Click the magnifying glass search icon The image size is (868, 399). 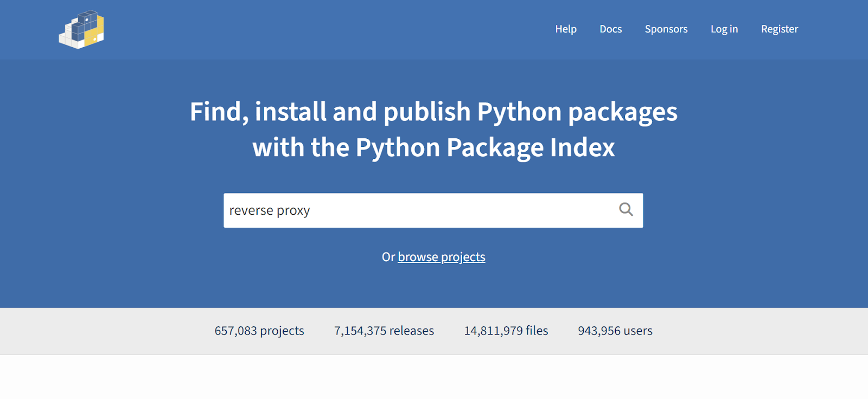pyautogui.click(x=626, y=210)
